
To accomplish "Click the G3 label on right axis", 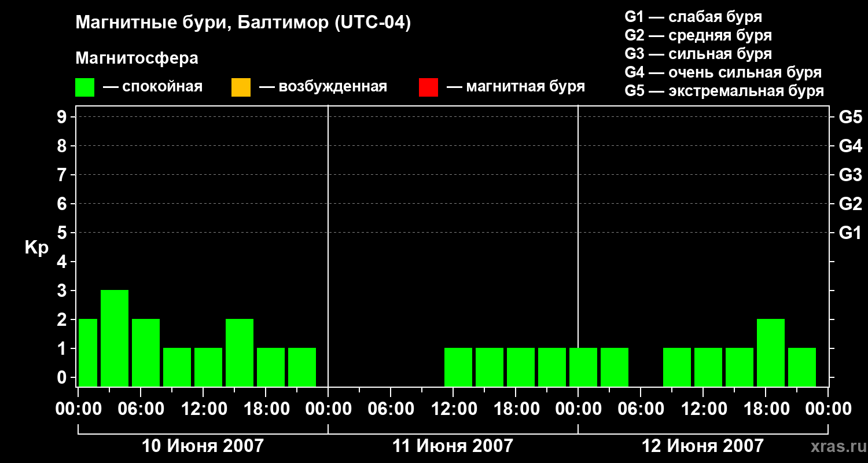I will (850, 175).
